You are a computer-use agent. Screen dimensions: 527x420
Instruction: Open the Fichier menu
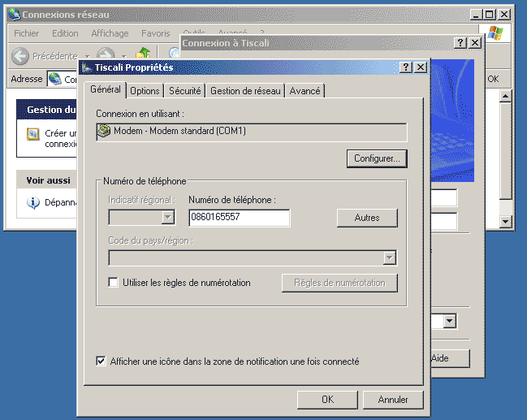pos(27,33)
